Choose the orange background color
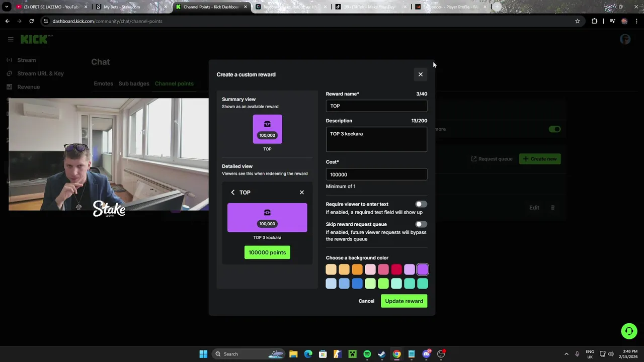 (x=357, y=270)
